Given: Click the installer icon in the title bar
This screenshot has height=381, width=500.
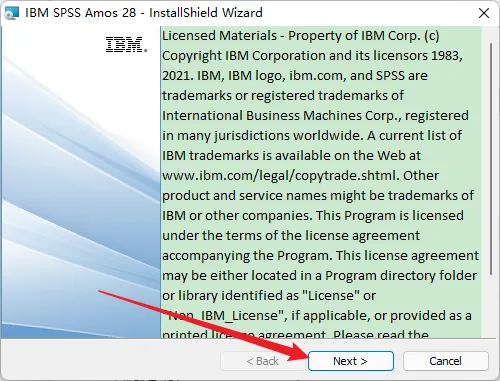Looking at the screenshot, I should (x=12, y=13).
